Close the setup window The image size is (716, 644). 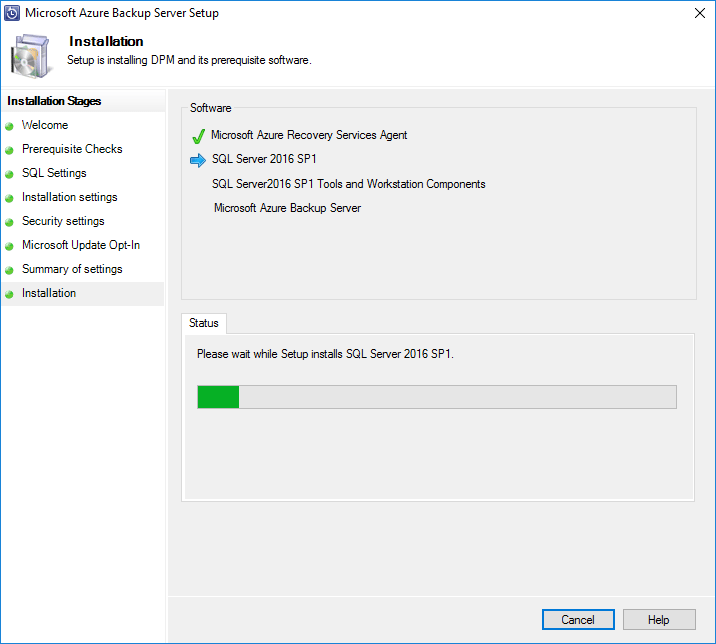(697, 13)
